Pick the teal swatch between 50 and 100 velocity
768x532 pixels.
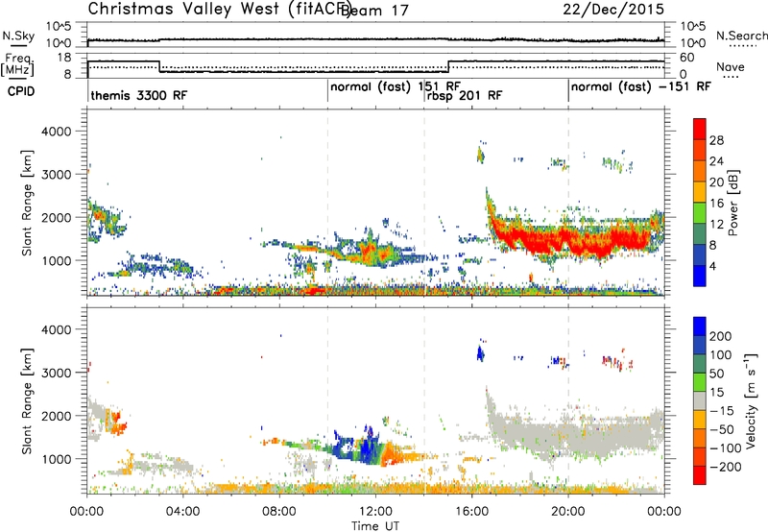point(700,364)
